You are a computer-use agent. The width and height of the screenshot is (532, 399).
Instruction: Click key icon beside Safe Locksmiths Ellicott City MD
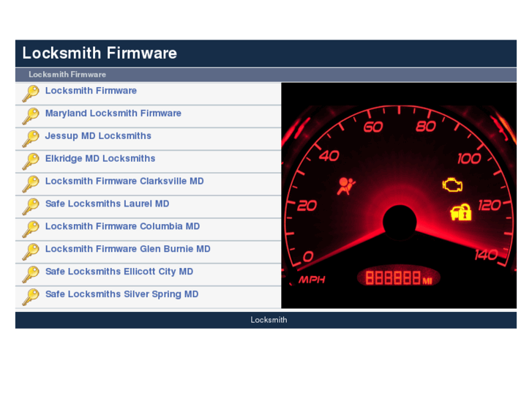[31, 275]
